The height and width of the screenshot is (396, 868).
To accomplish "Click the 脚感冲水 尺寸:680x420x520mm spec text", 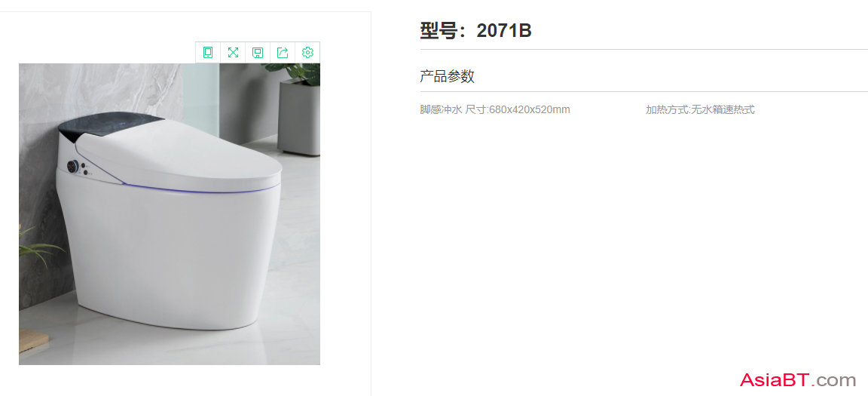I will [x=495, y=109].
